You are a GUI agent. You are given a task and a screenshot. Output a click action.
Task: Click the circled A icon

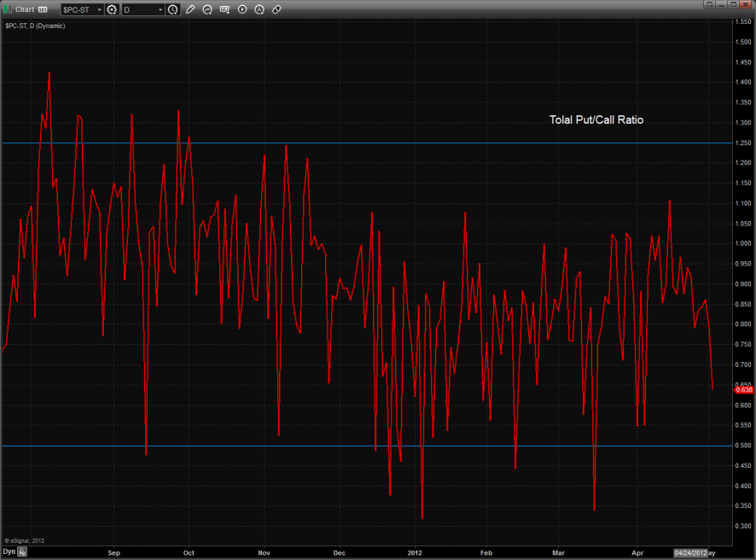(259, 9)
